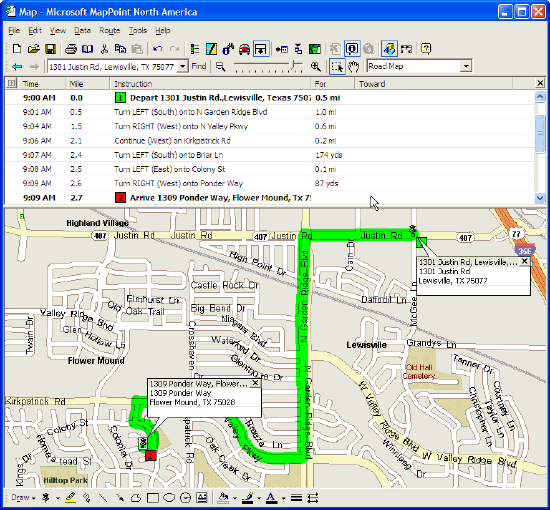This screenshot has width=550, height=510.
Task: Select the Turn LEFT onto N Garden Ridge Blvd row
Action: [x=269, y=112]
